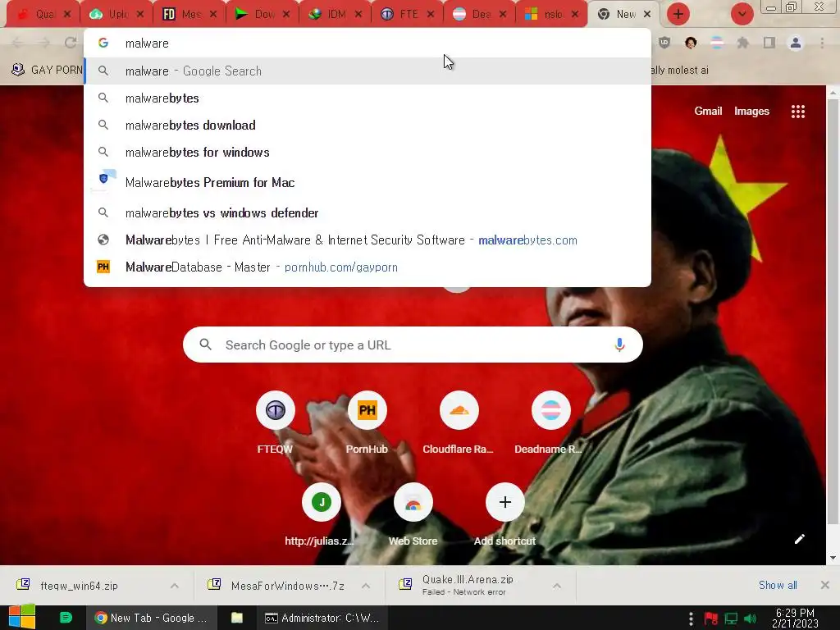Open the uBlock Origin shield extension icon
The width and height of the screenshot is (840, 630).
(664, 43)
